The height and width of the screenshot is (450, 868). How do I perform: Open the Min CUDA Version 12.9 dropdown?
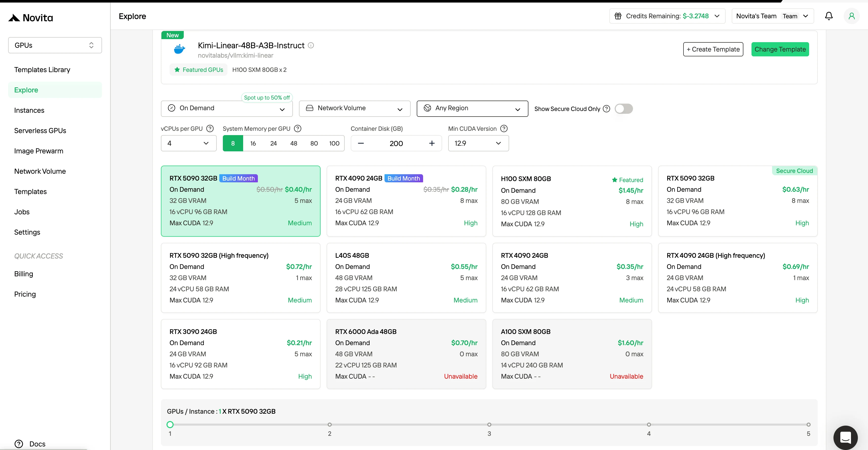[478, 143]
